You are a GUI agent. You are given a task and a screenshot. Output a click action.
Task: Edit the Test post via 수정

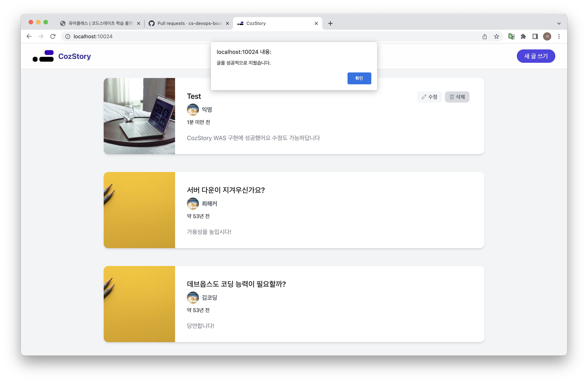pos(429,97)
